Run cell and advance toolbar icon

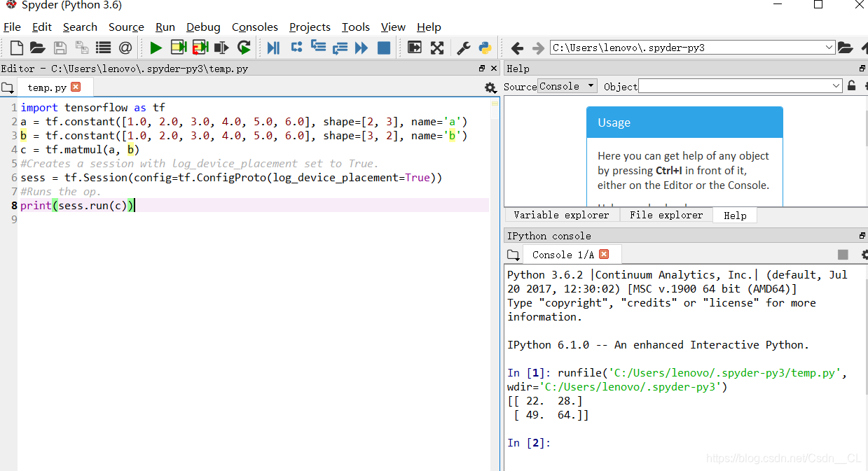[x=200, y=48]
